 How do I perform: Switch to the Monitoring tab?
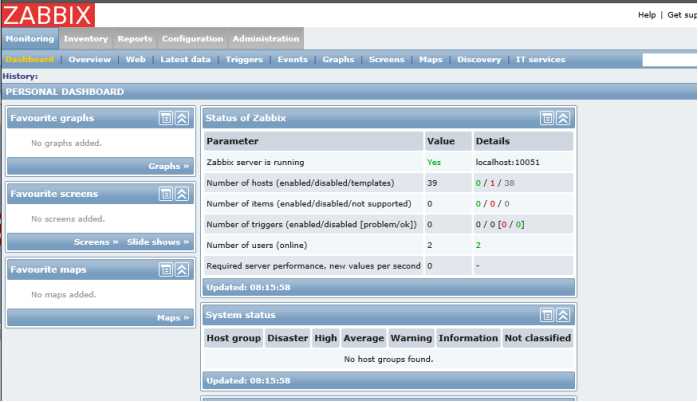pyautogui.click(x=30, y=39)
